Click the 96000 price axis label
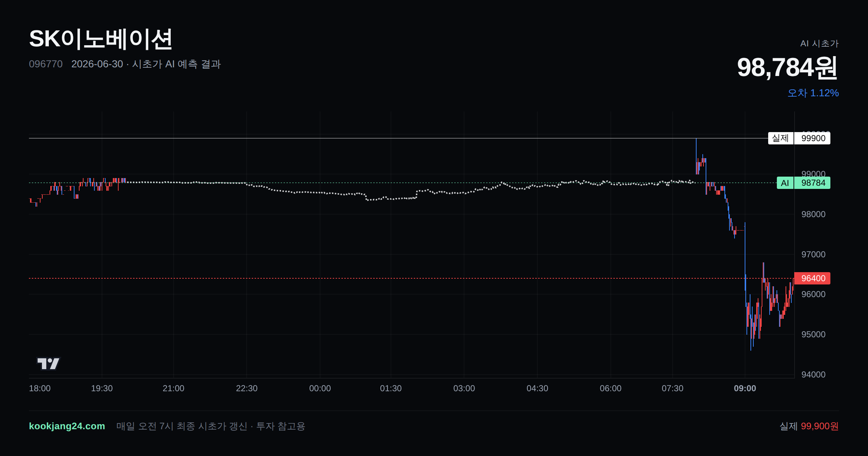Image resolution: width=868 pixels, height=456 pixels. [813, 294]
